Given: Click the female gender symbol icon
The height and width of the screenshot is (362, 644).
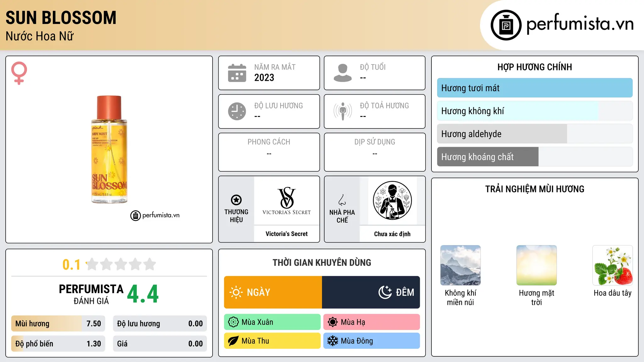Looking at the screenshot, I should (x=19, y=73).
